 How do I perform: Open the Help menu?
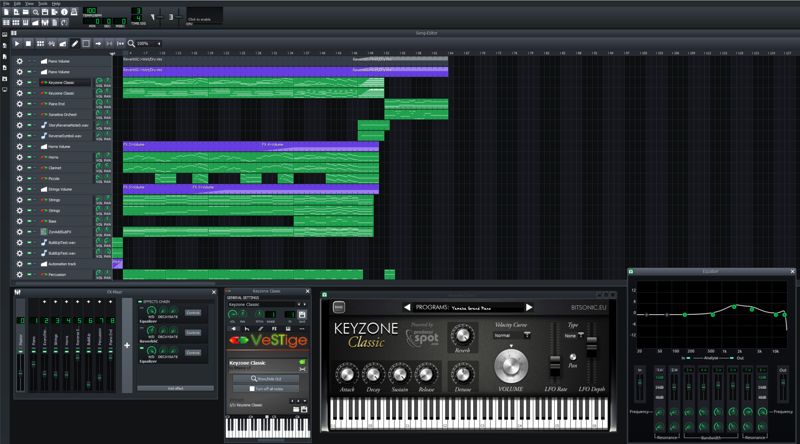coord(56,4)
